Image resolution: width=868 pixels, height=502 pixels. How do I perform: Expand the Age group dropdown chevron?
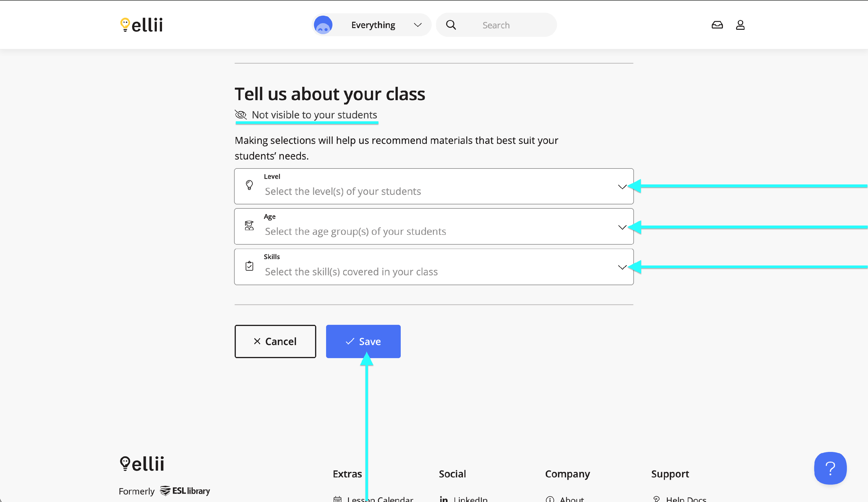coord(622,227)
